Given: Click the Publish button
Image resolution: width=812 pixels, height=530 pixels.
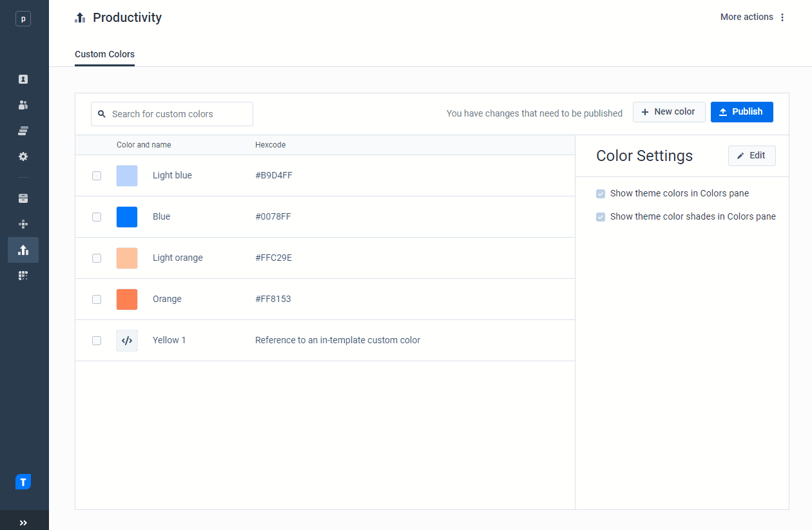Looking at the screenshot, I should [x=742, y=112].
